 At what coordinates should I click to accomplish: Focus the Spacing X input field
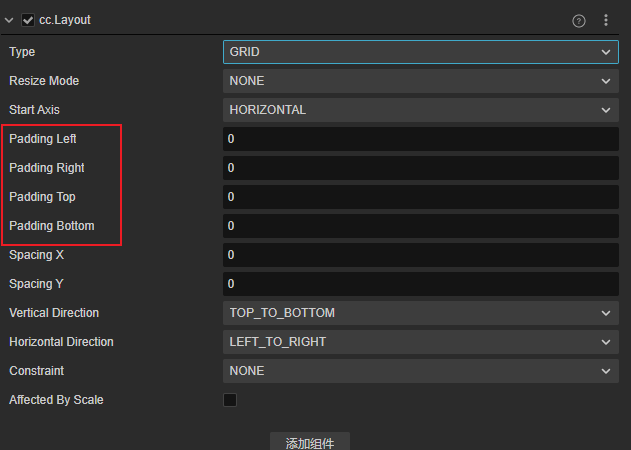pos(420,255)
